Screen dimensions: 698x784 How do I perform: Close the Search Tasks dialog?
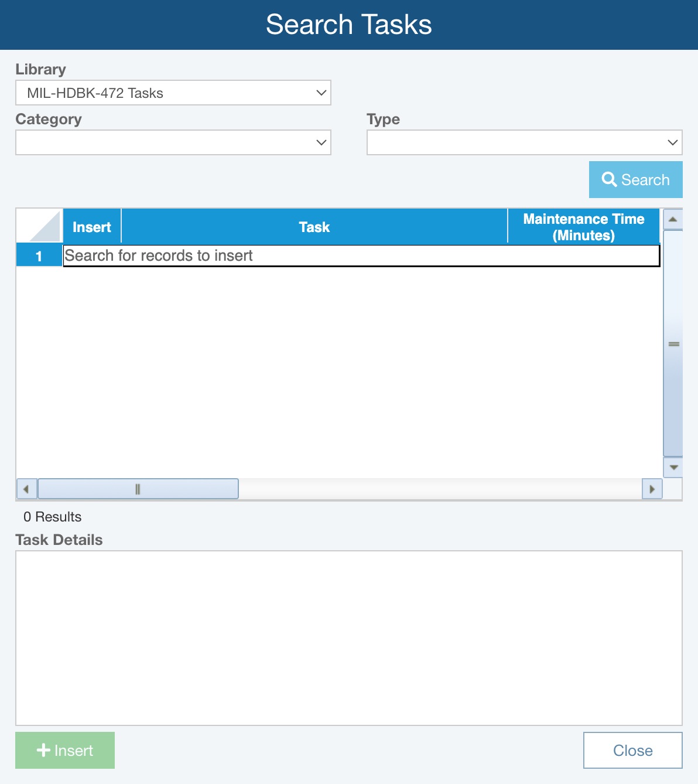pyautogui.click(x=632, y=750)
